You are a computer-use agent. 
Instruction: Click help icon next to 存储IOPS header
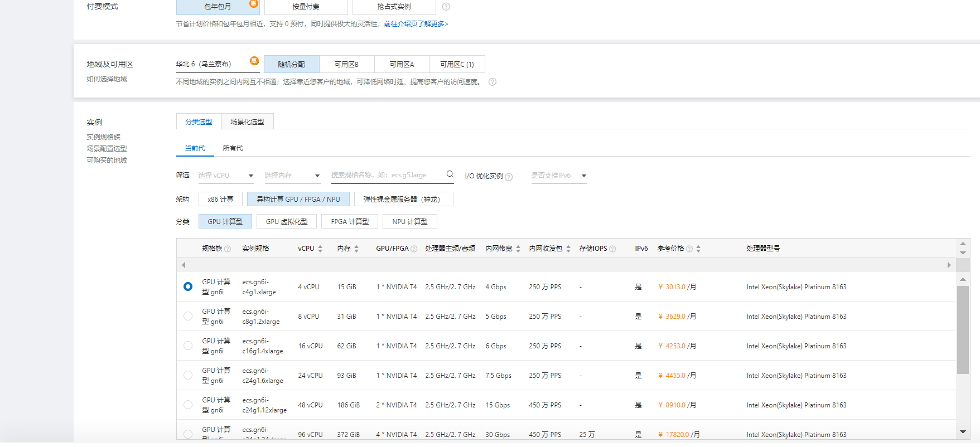[612, 249]
